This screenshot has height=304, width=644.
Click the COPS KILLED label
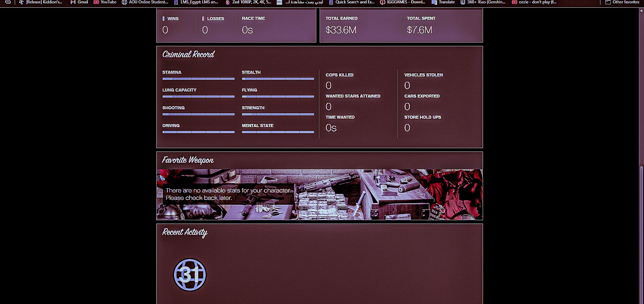(339, 75)
